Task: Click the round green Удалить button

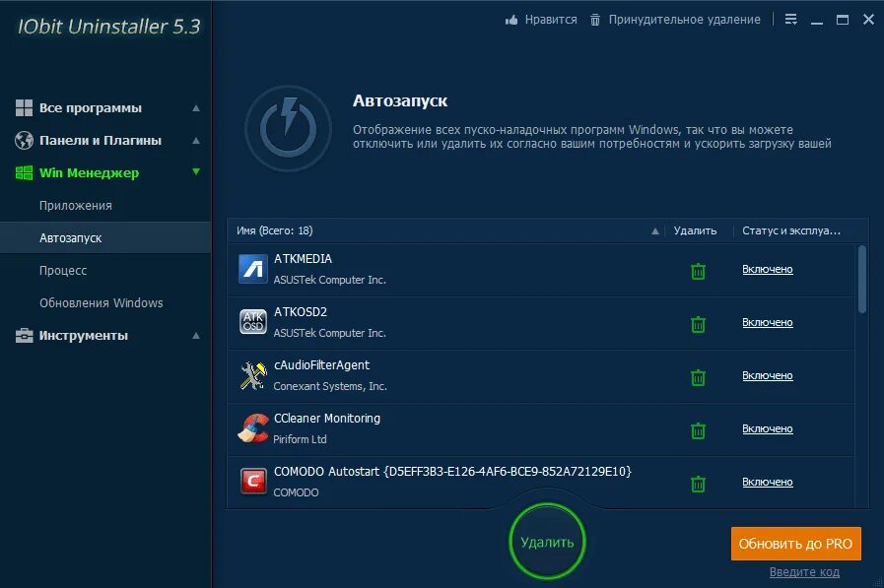Action: [x=547, y=542]
